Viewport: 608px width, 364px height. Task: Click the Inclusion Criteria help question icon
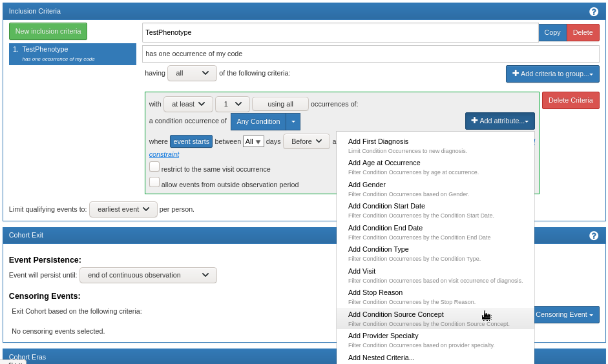[593, 12]
